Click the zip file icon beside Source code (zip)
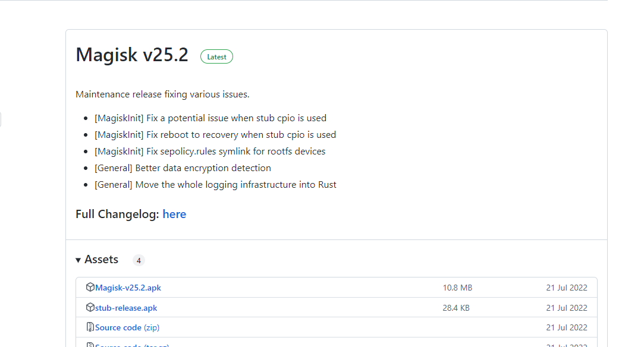 (90, 327)
